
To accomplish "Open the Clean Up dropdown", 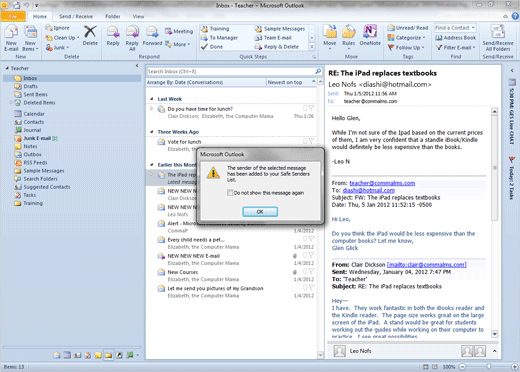I will (x=63, y=38).
